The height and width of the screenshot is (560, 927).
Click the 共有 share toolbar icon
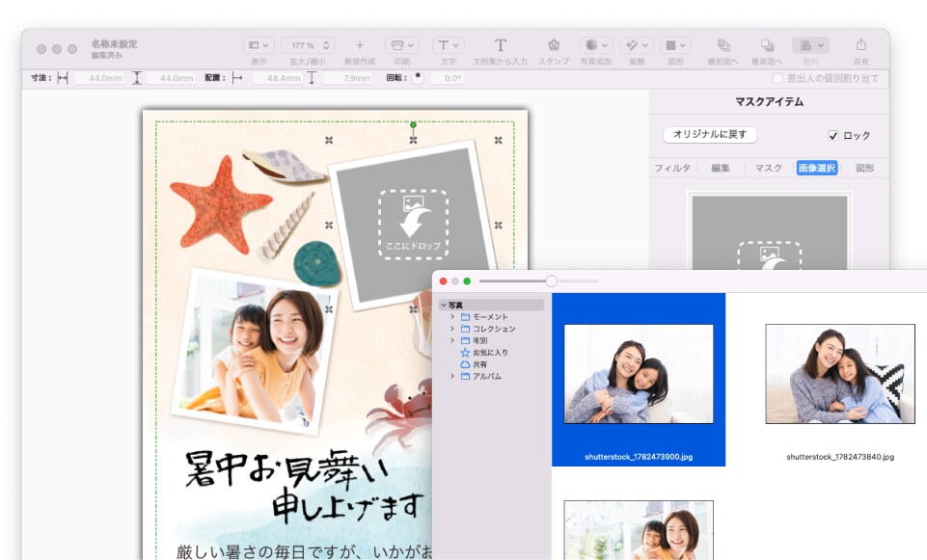[x=860, y=45]
